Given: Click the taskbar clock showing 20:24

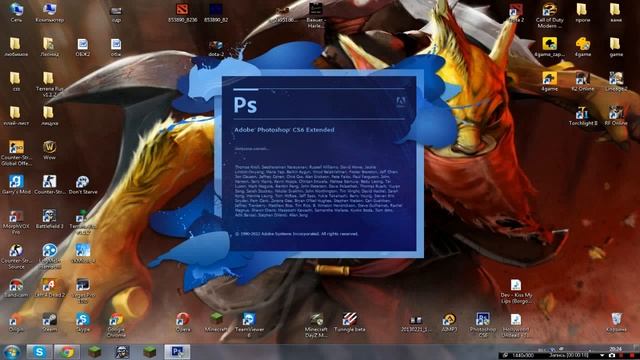Looking at the screenshot, I should point(616,349).
